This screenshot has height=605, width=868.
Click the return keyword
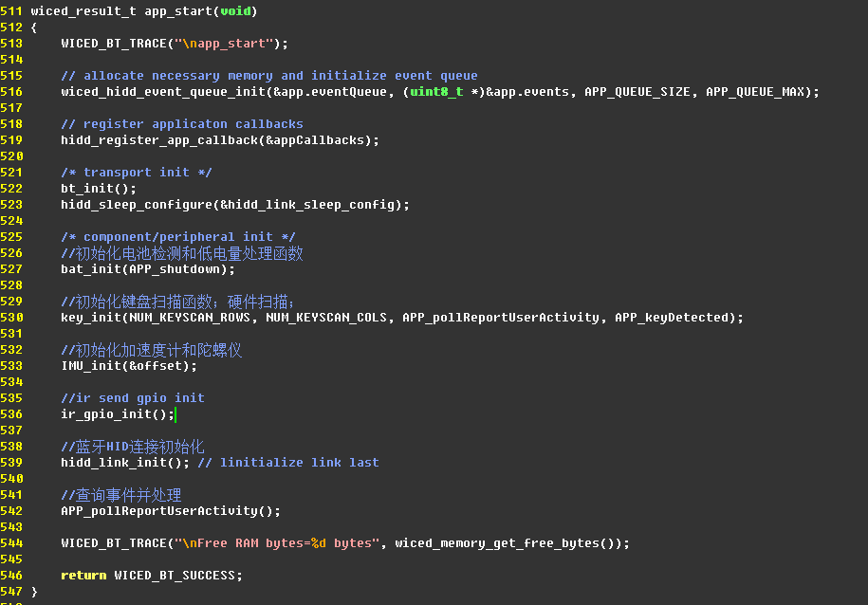(x=83, y=576)
